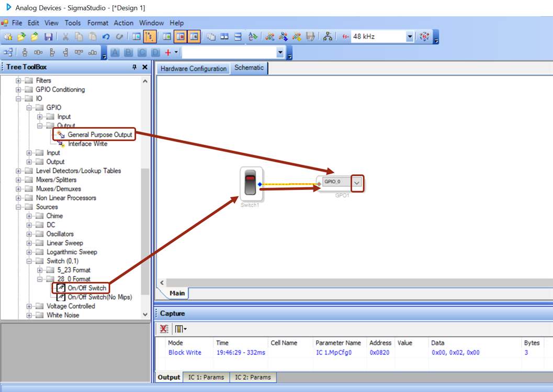The image size is (553, 392).
Task: Click the Save icon in the toolbar
Action: (48, 37)
